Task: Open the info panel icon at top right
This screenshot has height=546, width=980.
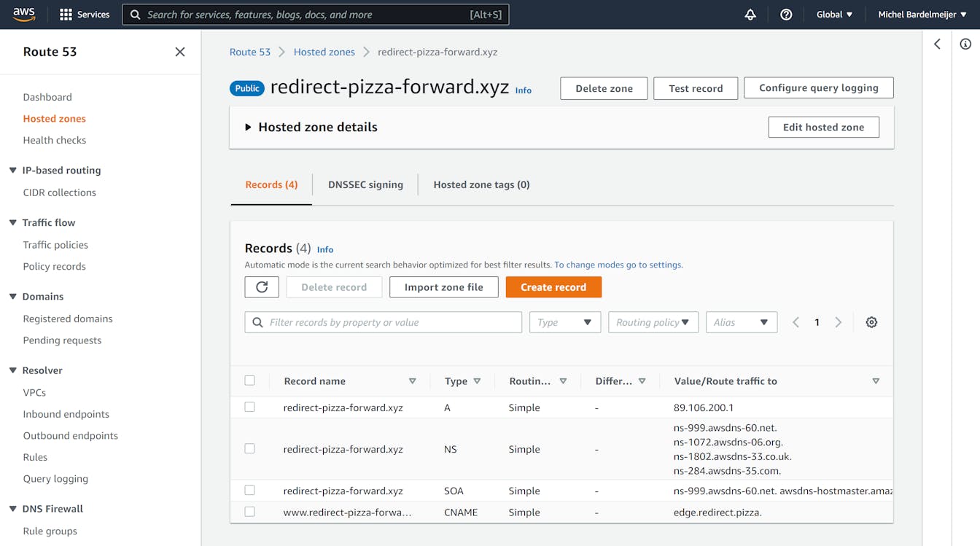Action: click(x=965, y=44)
